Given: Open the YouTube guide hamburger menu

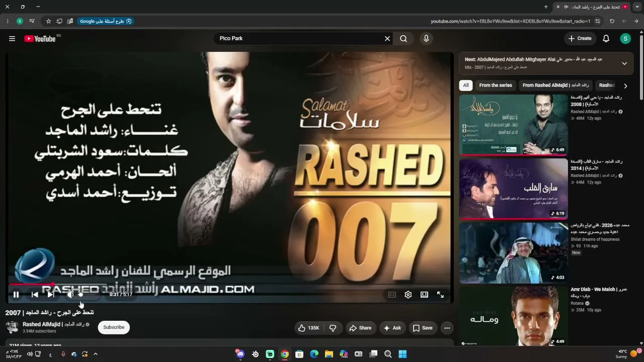Looking at the screenshot, I should (x=12, y=39).
